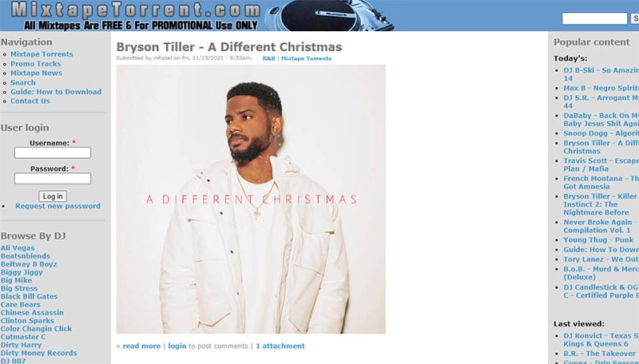Click the R&B category tag

[x=268, y=58]
